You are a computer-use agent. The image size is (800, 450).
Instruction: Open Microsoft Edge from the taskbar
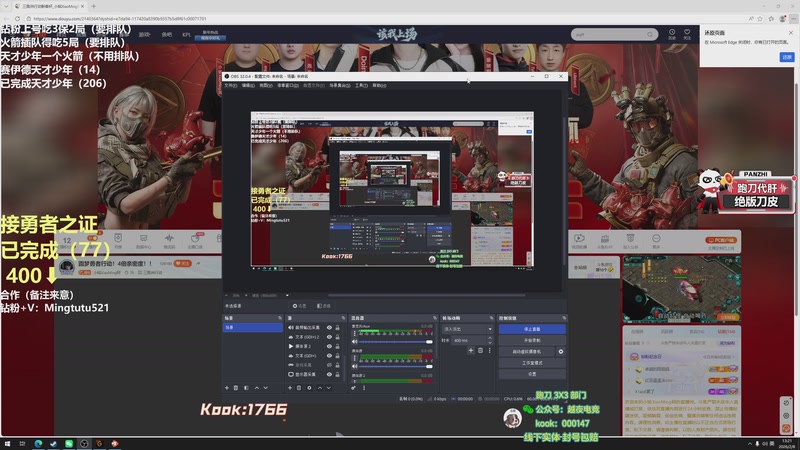[x=38, y=443]
